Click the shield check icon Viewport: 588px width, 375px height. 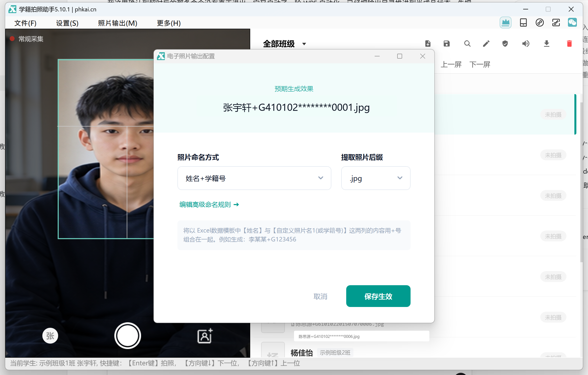click(x=505, y=44)
